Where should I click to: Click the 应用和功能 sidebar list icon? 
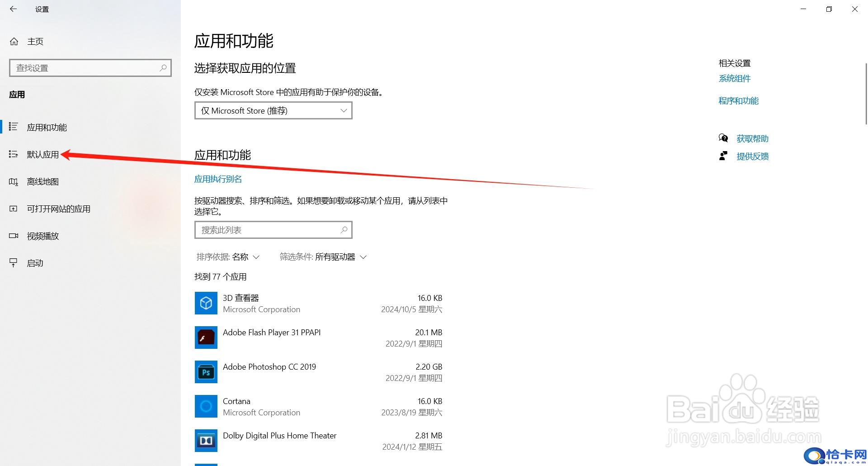pos(14,127)
